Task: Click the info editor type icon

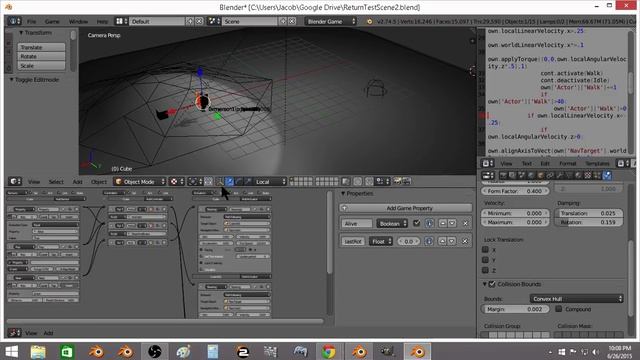Action: coord(15,21)
